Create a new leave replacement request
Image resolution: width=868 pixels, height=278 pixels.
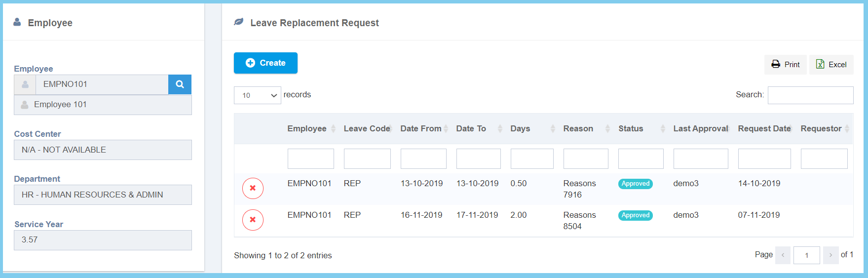[265, 63]
